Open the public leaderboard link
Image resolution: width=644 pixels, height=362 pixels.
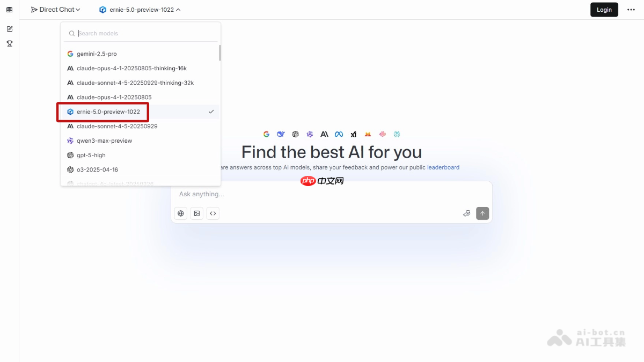(443, 167)
